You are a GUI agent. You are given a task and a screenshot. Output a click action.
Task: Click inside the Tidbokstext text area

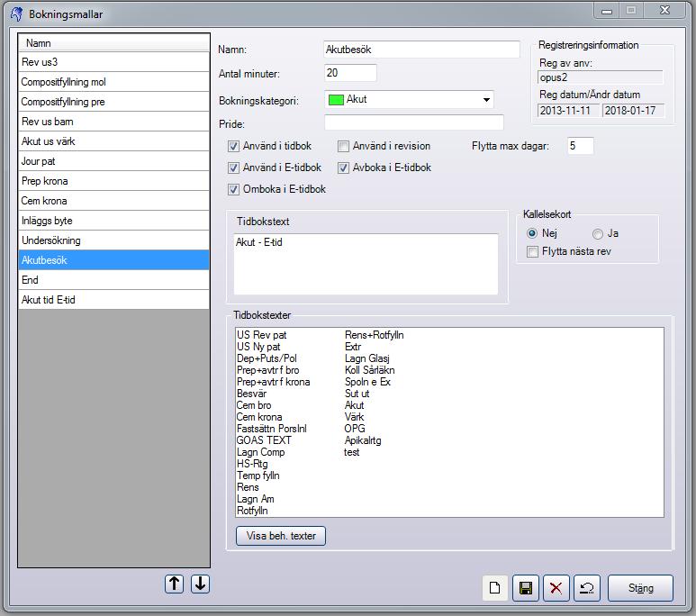[x=366, y=264]
